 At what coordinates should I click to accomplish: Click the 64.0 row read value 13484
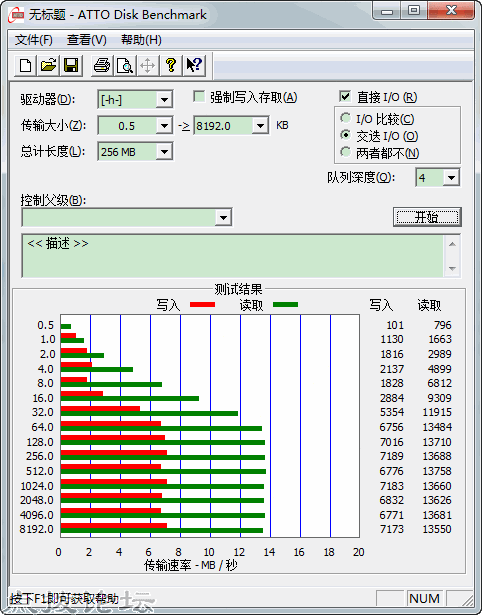tap(437, 427)
